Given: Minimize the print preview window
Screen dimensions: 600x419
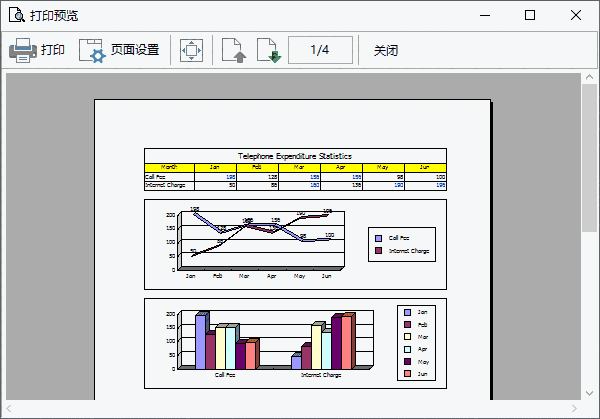Looking at the screenshot, I should tap(485, 15).
